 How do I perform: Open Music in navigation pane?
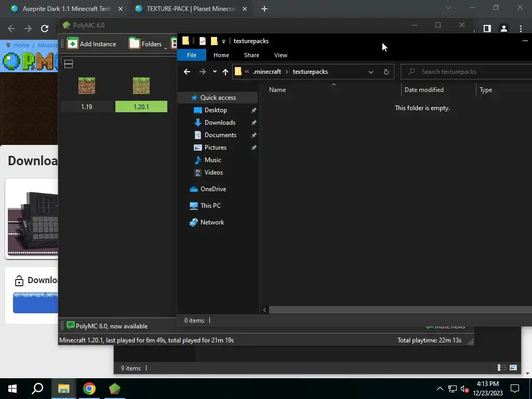coord(212,160)
